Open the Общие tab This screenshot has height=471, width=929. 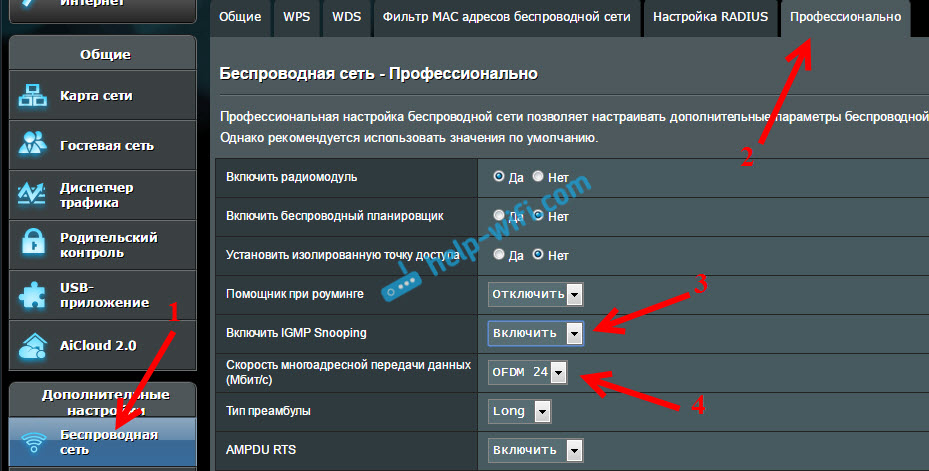click(240, 17)
